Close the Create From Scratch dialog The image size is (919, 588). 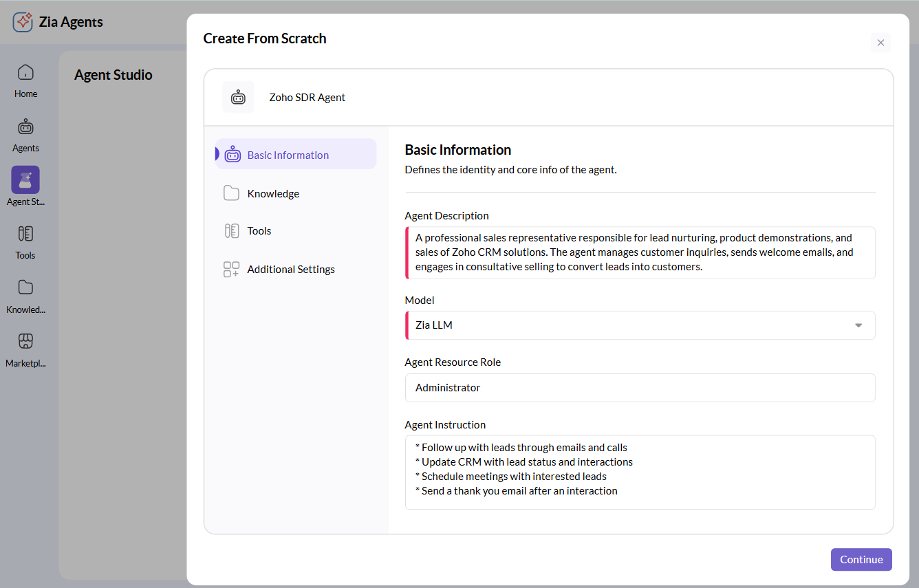click(x=880, y=43)
